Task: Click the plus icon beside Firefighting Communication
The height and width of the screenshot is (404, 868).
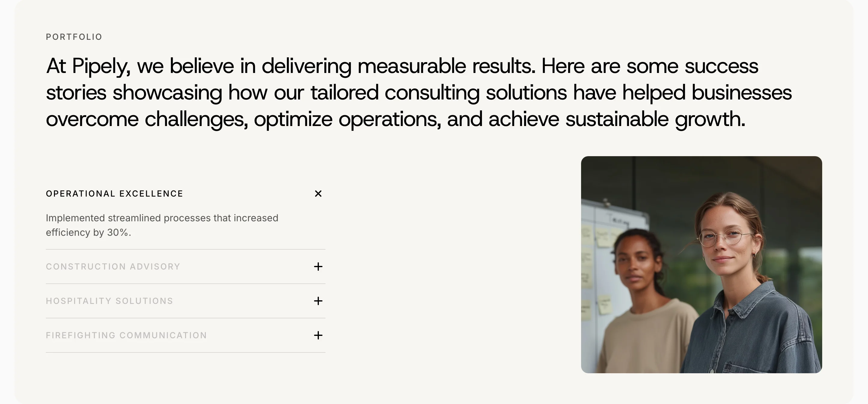Action: tap(318, 335)
